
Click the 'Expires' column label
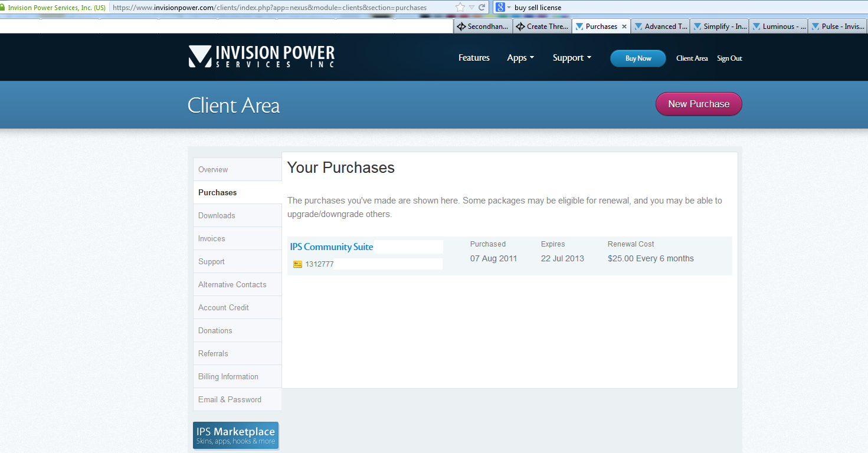[553, 244]
